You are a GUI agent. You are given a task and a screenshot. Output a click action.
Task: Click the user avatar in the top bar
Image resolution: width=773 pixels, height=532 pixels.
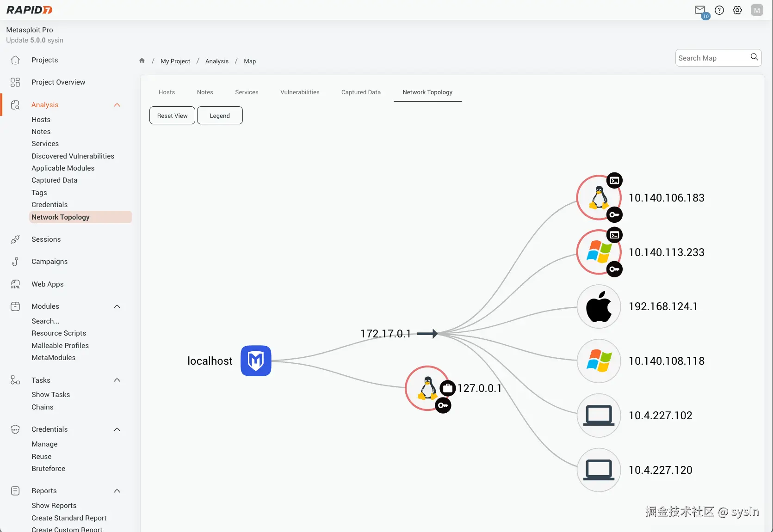757,10
